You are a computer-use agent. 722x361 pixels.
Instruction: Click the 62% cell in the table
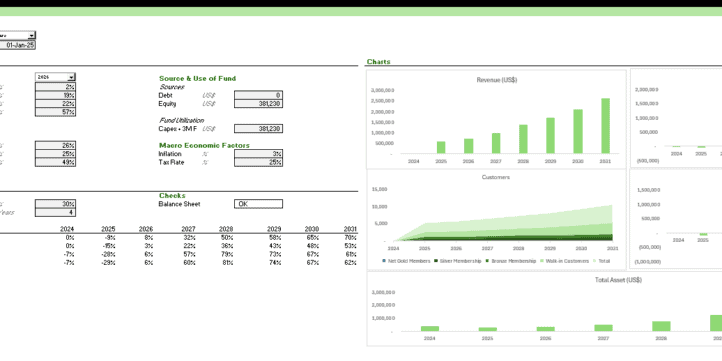pos(351,263)
